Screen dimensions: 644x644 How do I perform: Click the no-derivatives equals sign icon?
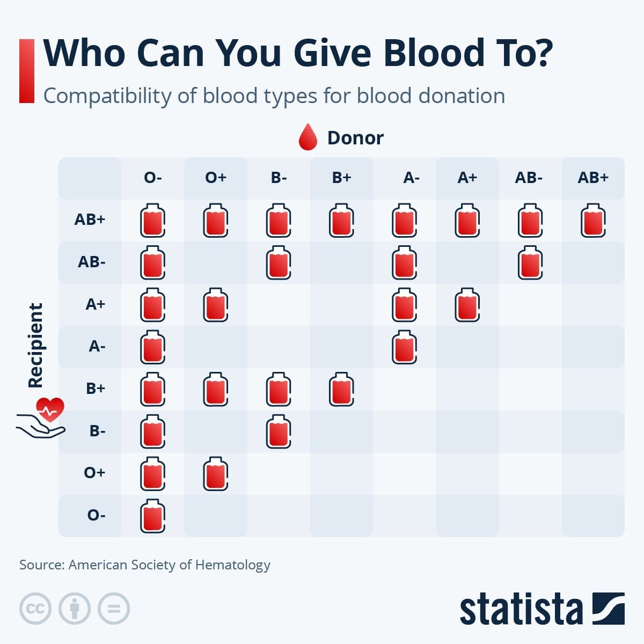tap(114, 609)
